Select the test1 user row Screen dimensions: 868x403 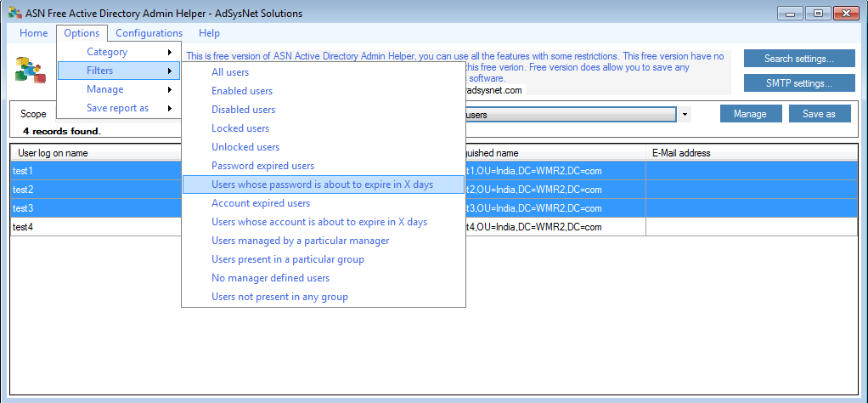tap(97, 171)
